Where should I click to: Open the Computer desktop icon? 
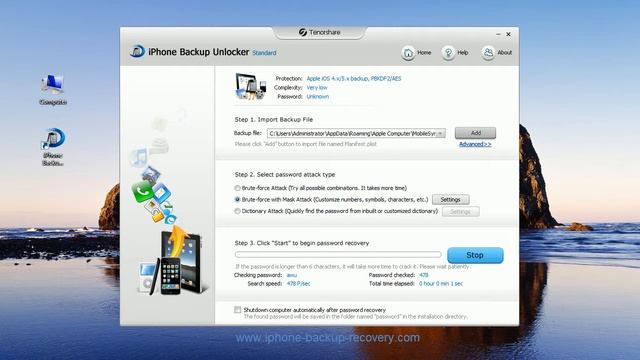coord(53,90)
